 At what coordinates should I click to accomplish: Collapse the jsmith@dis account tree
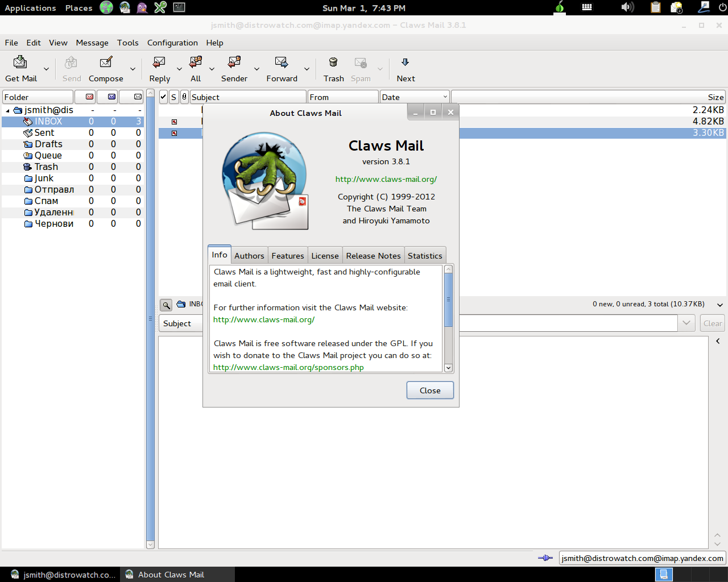pos(8,110)
